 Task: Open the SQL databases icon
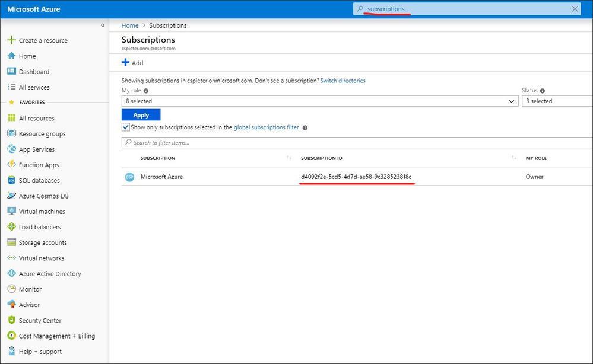pyautogui.click(x=12, y=180)
